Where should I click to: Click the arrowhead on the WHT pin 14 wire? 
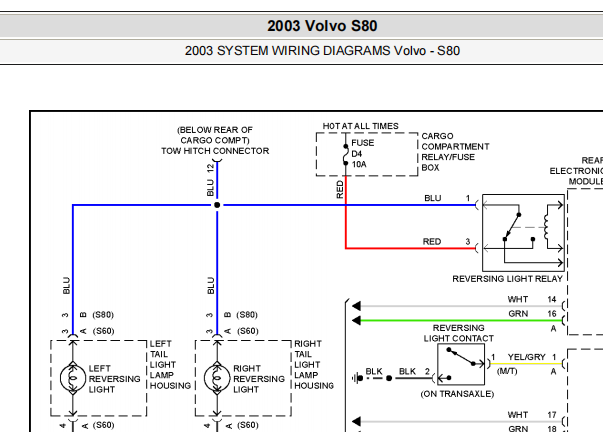pyautogui.click(x=356, y=306)
